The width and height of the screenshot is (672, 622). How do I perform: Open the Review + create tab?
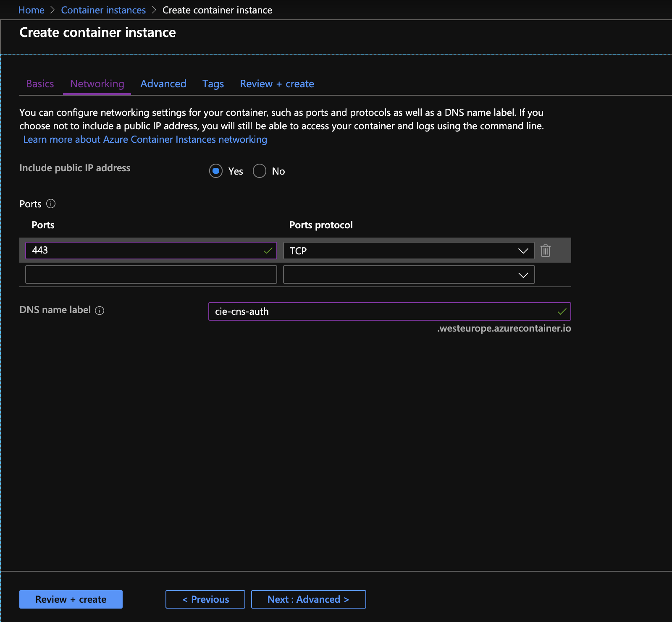(277, 84)
